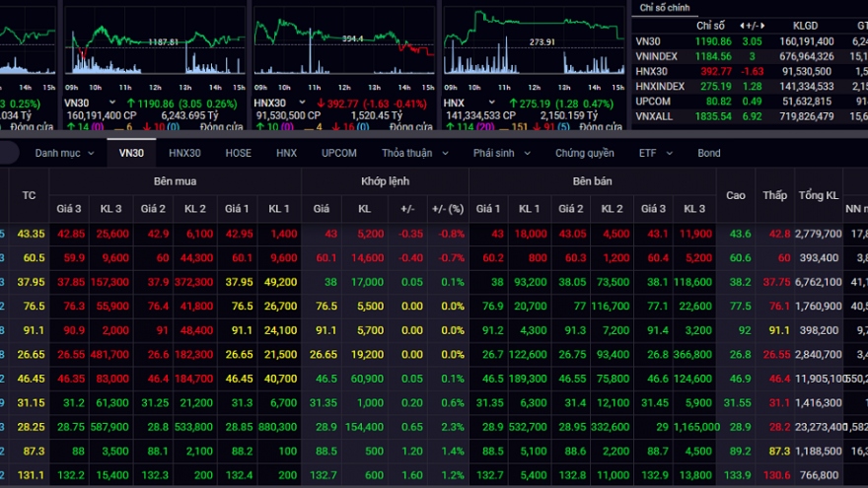Expand the ETF dropdown
Viewport: 868px width, 488px height.
(x=655, y=153)
